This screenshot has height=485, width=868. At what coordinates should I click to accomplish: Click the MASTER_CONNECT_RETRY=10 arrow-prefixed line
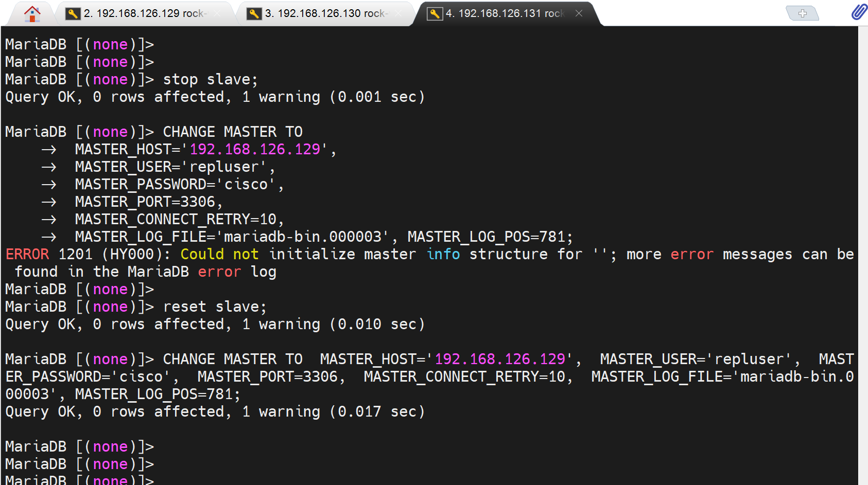click(179, 220)
